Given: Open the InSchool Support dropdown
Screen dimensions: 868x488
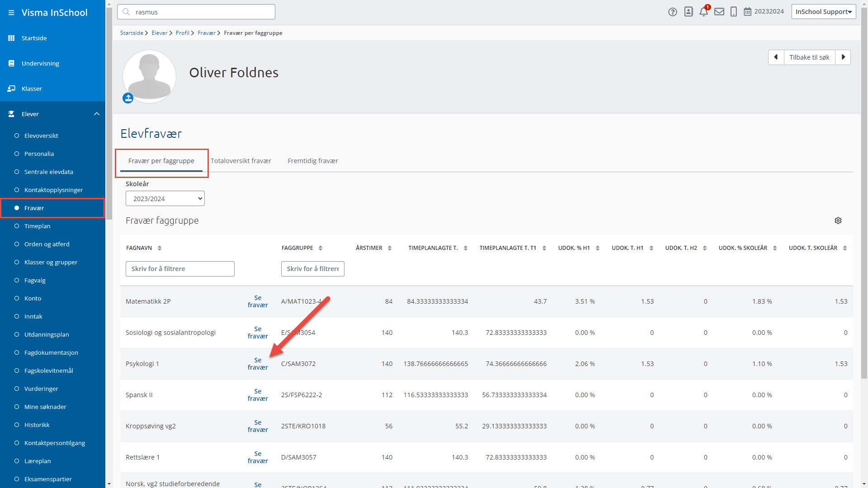Looking at the screenshot, I should pos(824,12).
